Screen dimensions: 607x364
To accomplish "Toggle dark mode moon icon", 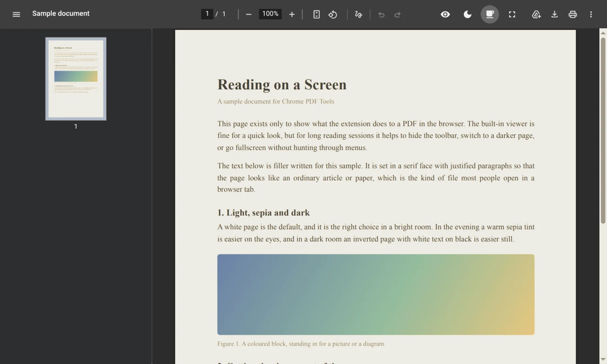I will (467, 14).
